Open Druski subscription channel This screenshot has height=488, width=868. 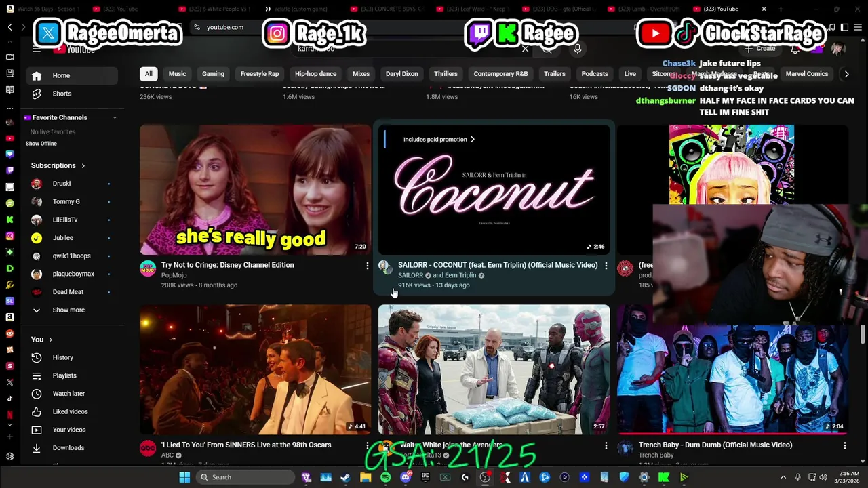[x=71, y=184]
